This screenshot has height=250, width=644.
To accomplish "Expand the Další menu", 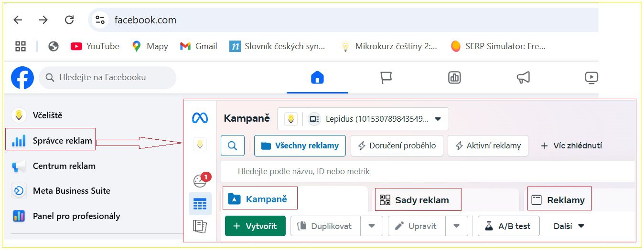I will 569,226.
